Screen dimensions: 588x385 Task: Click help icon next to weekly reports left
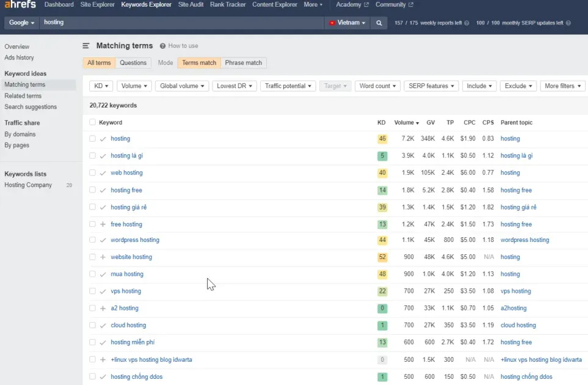466,23
